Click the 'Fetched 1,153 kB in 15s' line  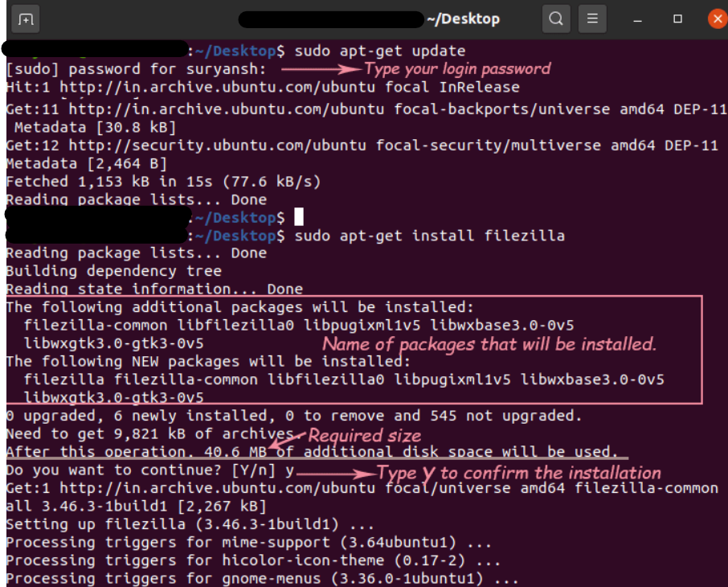coord(163,182)
